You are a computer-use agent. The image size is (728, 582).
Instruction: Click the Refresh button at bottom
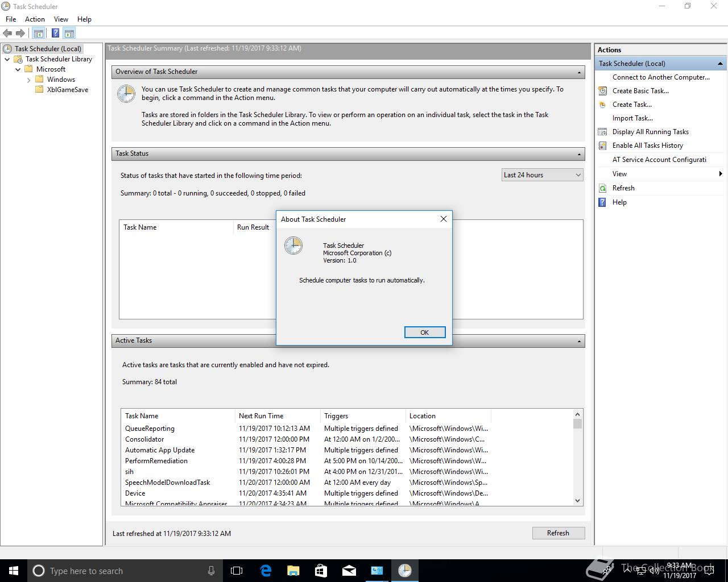(558, 533)
